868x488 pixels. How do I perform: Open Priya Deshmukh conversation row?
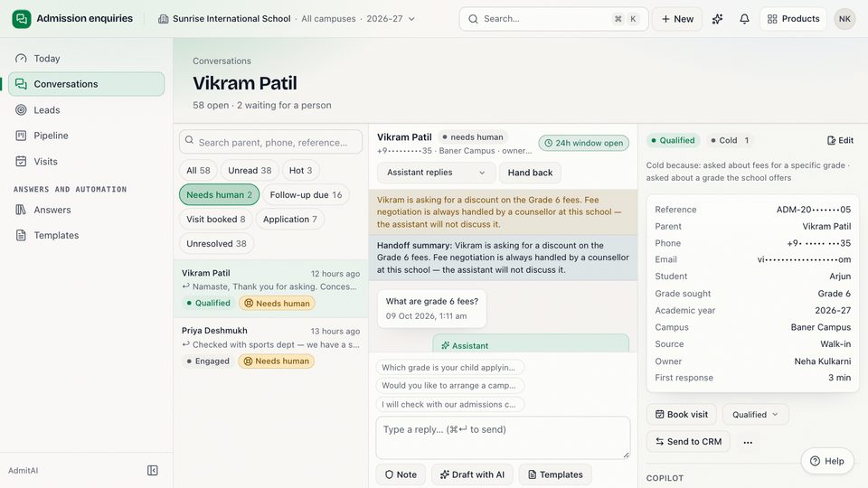[270, 346]
